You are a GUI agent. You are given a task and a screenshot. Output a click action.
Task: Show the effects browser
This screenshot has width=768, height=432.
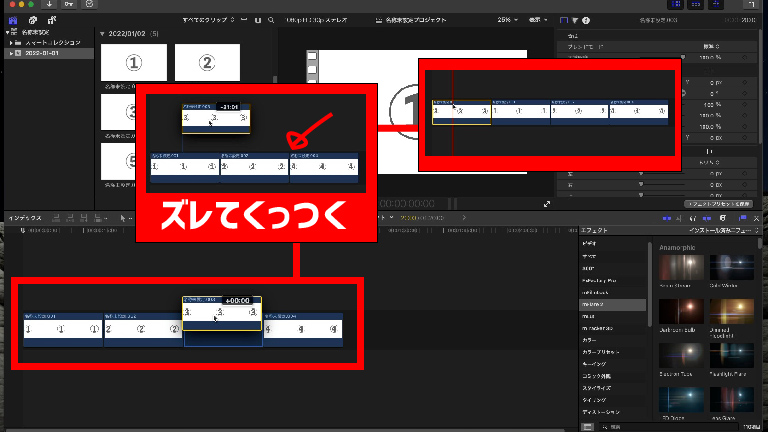tap(743, 218)
